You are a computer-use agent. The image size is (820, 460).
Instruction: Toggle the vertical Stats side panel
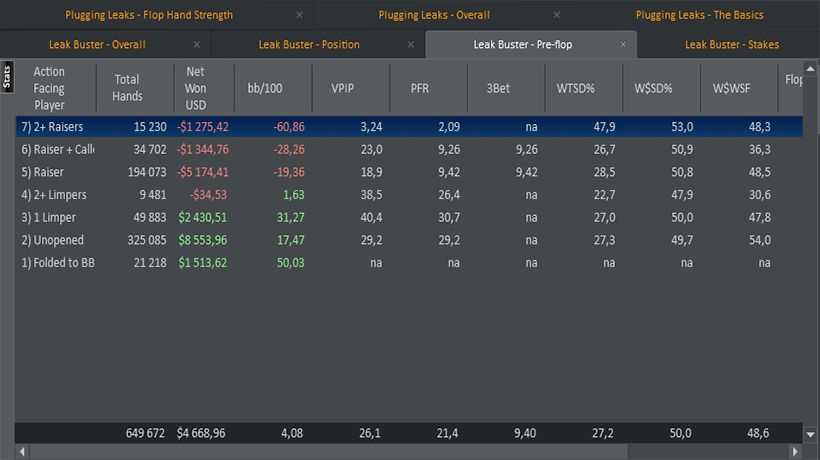point(7,77)
